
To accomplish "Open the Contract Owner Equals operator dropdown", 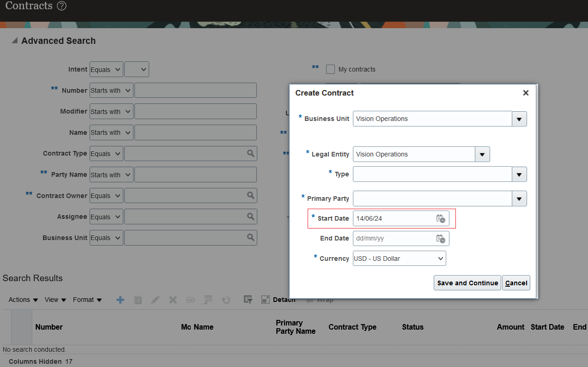I will click(x=106, y=196).
